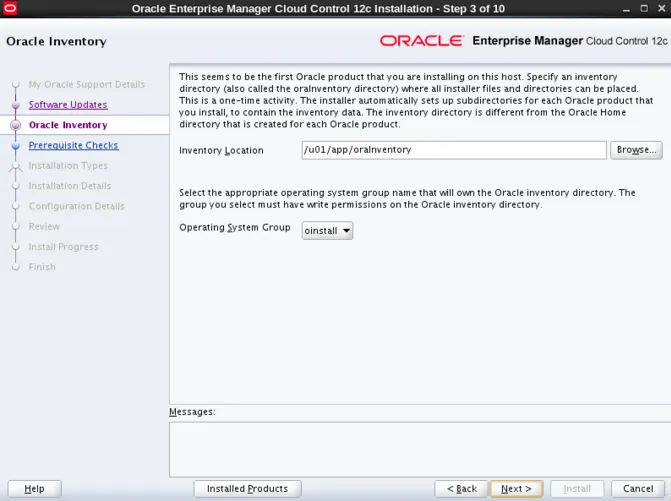Click the Installation Details step label

70,186
